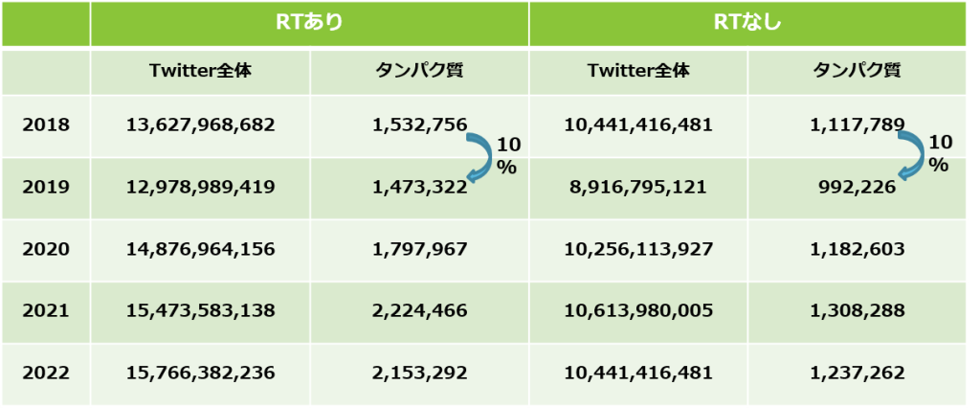
Task: Click the cell showing 1,473,322
Action: [419, 187]
